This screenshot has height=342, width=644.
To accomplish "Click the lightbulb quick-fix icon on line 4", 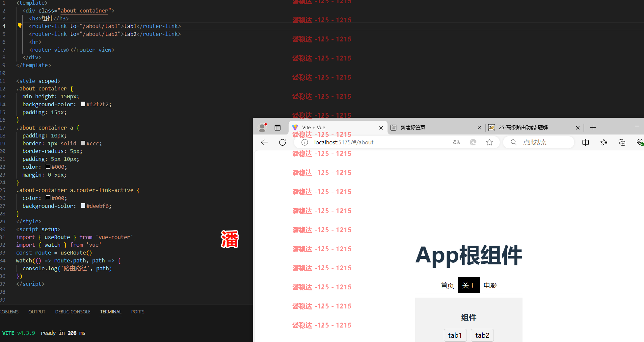I will pos(19,25).
